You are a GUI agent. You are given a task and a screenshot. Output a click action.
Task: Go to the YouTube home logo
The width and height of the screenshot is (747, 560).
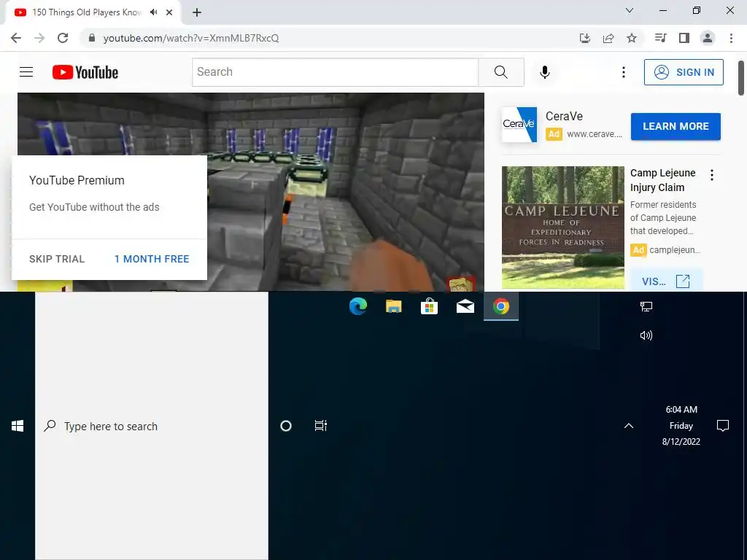pyautogui.click(x=85, y=72)
